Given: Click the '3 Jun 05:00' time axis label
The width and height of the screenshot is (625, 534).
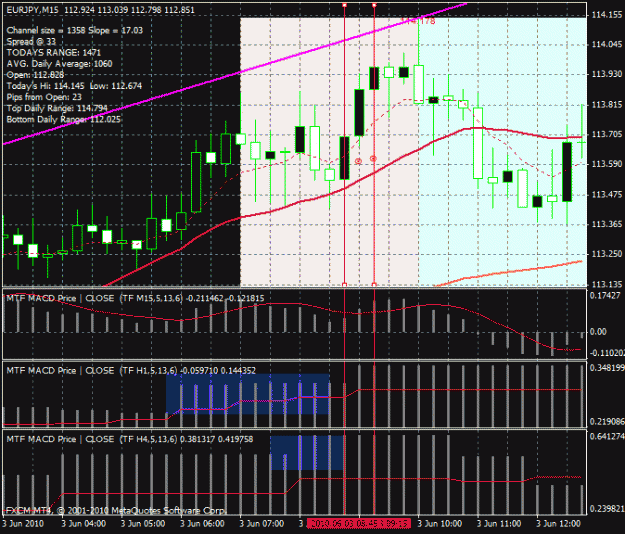Looking at the screenshot, I should [143, 524].
